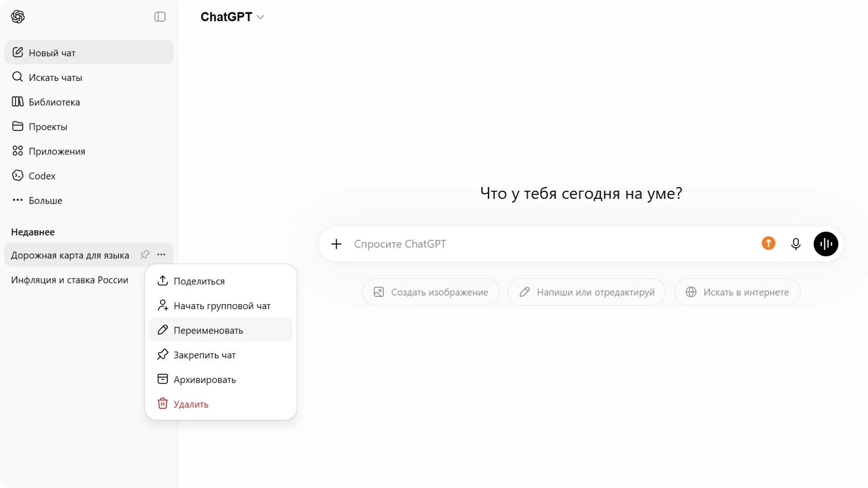Start voice mode with waveform button
Image resolution: width=868 pixels, height=488 pixels.
point(826,244)
